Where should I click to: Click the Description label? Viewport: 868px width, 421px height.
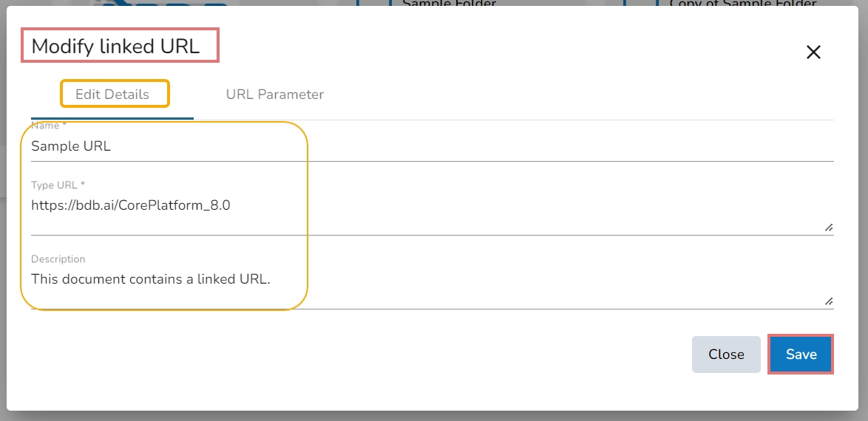tap(58, 259)
